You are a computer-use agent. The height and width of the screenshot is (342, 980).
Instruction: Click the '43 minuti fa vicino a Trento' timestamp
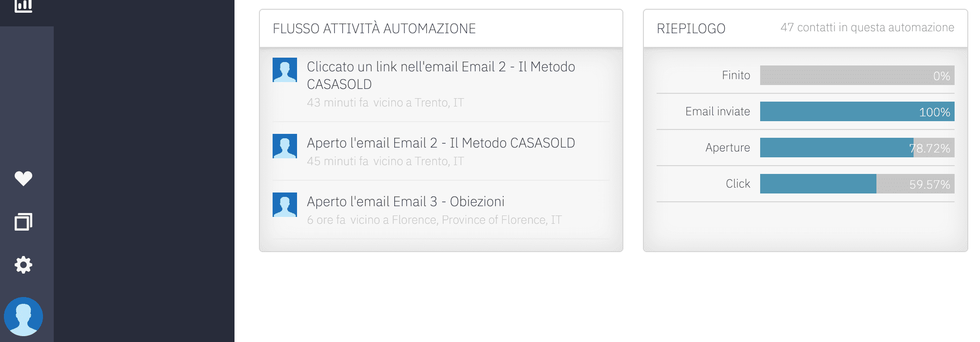pyautogui.click(x=385, y=103)
